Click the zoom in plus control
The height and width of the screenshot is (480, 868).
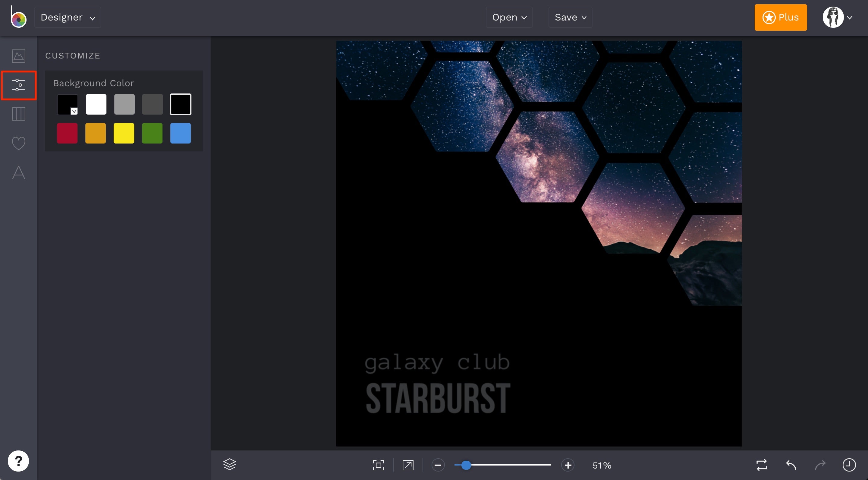point(568,465)
